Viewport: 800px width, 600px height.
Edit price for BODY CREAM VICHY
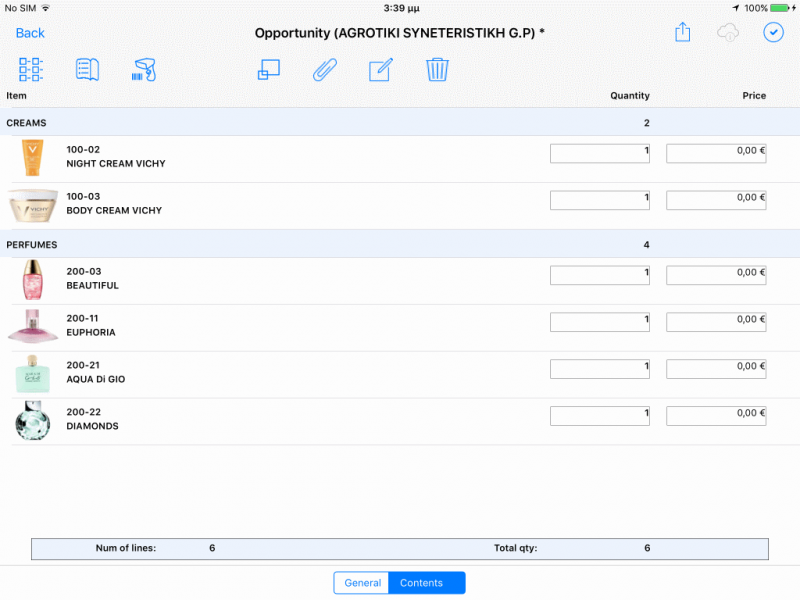pyautogui.click(x=716, y=201)
